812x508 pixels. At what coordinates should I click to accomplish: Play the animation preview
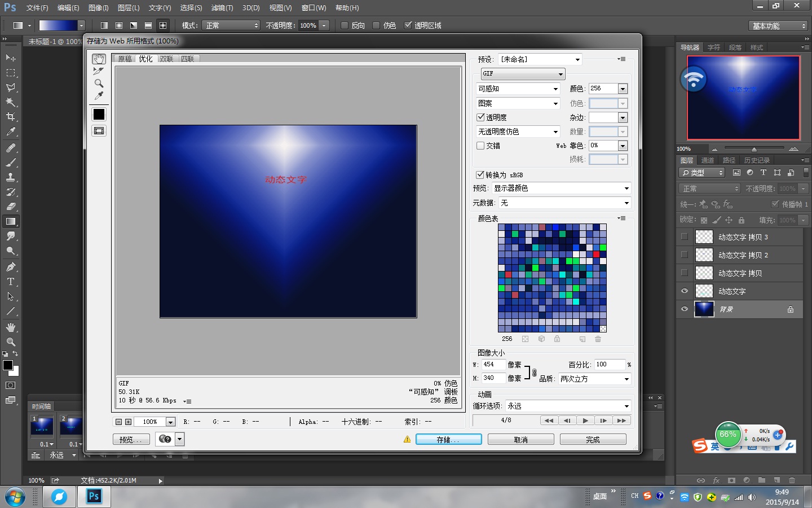585,421
